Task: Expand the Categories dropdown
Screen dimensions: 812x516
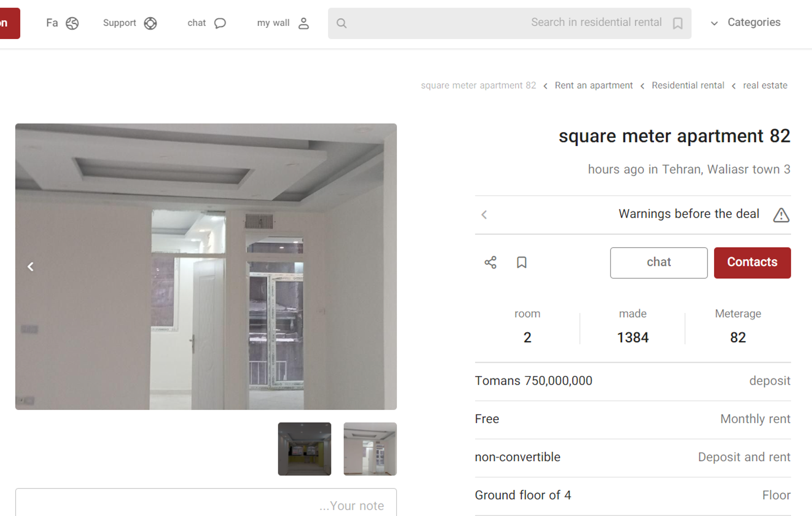Action: coord(746,23)
